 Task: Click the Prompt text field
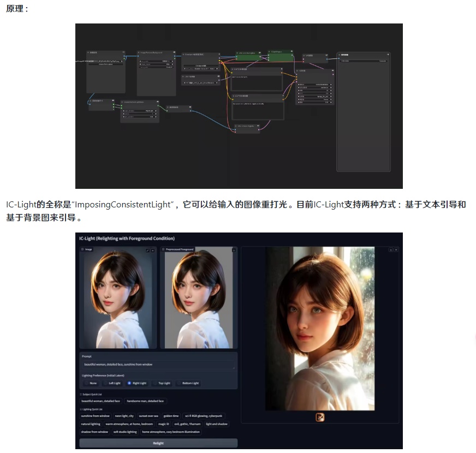pyautogui.click(x=158, y=365)
